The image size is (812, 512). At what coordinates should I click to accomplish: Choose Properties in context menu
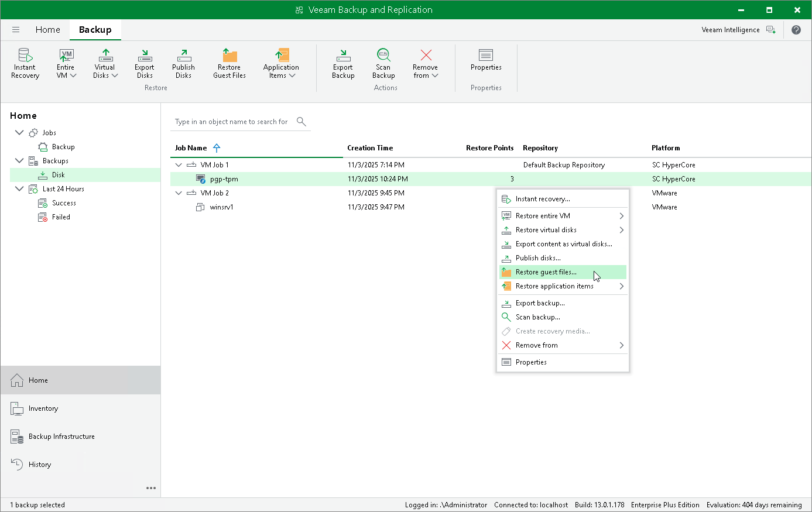(x=563, y=362)
